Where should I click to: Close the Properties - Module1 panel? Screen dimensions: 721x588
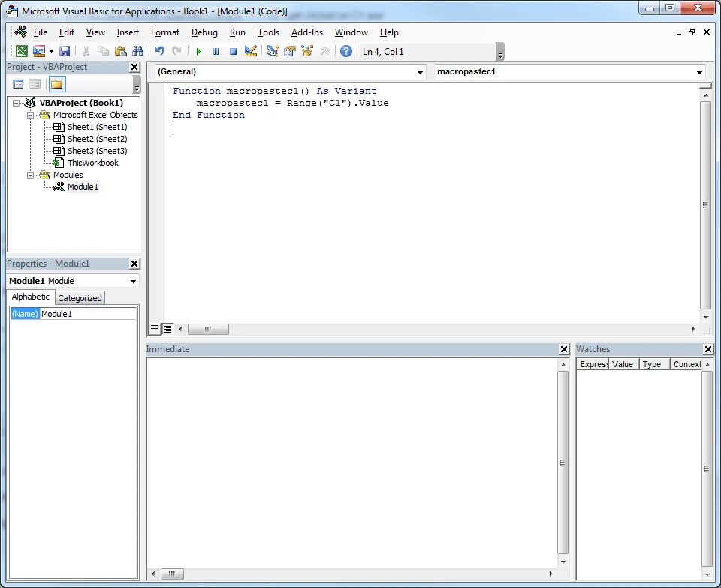pos(134,264)
